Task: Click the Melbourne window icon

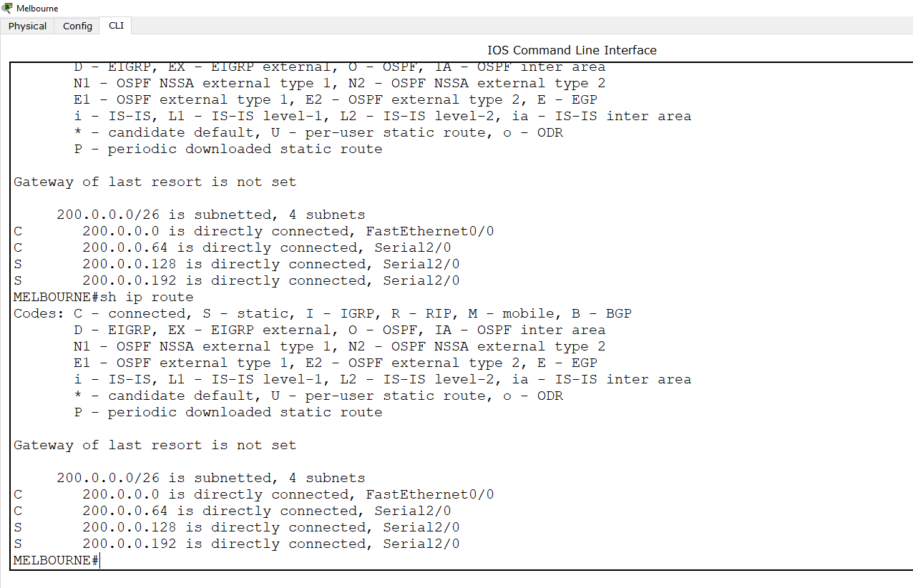Action: [x=7, y=8]
